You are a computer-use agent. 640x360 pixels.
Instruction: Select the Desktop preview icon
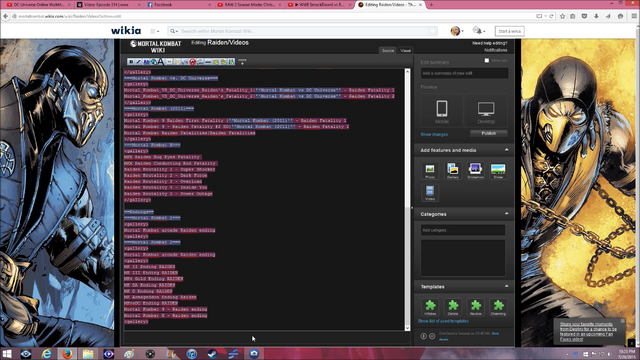coord(486,111)
